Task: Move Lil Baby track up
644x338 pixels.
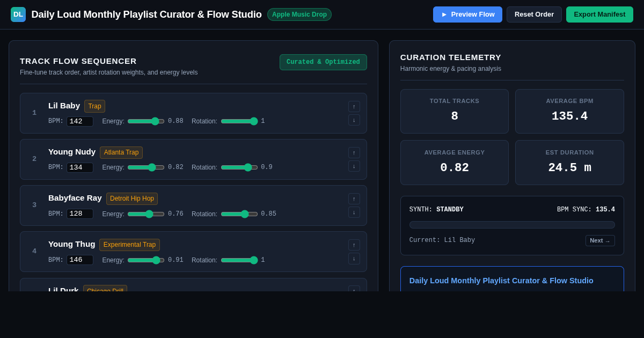Action: click(x=354, y=106)
